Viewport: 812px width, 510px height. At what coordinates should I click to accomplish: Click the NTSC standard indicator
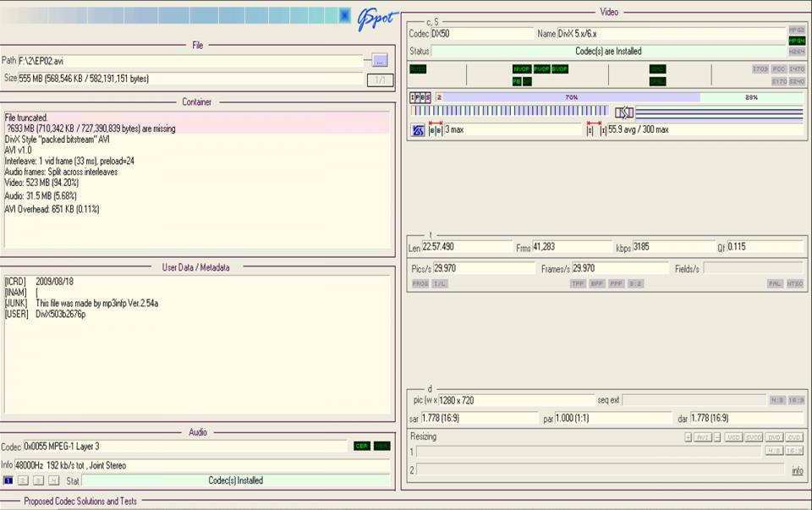795,283
